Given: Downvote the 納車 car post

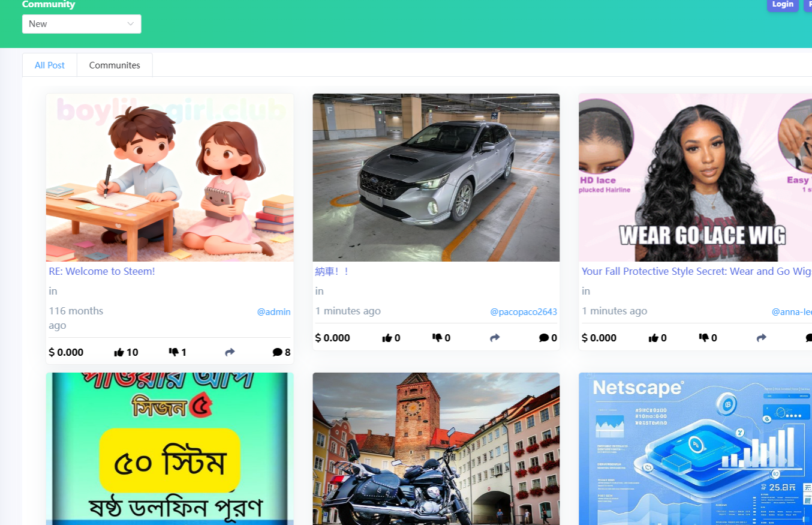Looking at the screenshot, I should pos(437,338).
